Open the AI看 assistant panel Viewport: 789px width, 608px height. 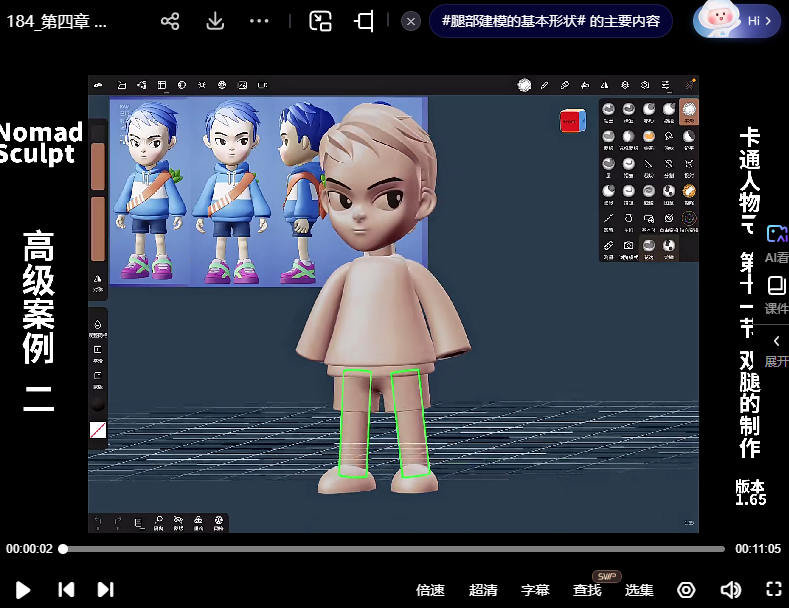776,243
